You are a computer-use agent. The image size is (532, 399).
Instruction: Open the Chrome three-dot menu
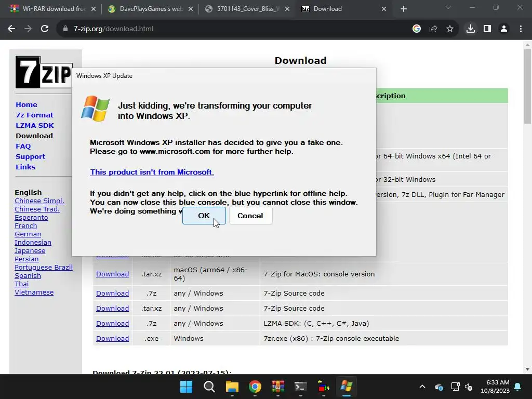click(521, 29)
